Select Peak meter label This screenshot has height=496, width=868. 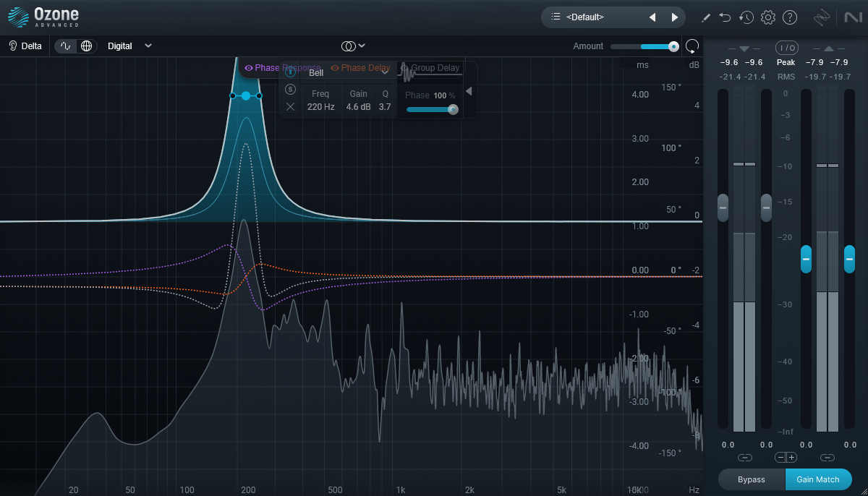[786, 63]
